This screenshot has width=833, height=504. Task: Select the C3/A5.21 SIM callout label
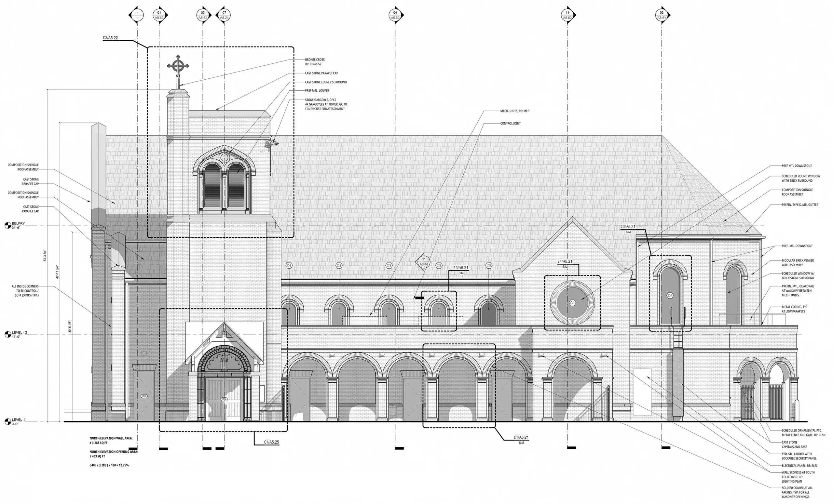[x=628, y=229]
